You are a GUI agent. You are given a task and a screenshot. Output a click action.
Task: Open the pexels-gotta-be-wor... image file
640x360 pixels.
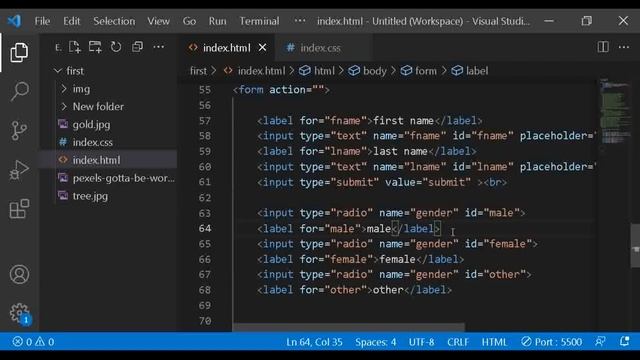point(123,178)
